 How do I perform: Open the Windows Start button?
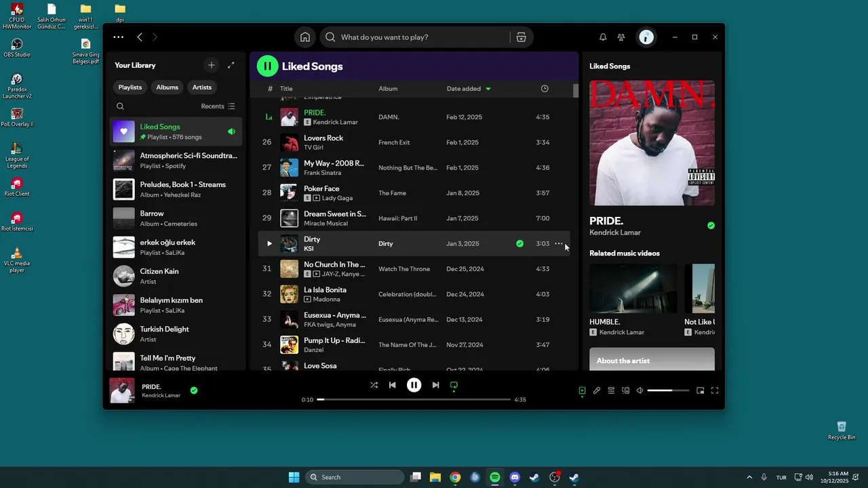point(294,477)
